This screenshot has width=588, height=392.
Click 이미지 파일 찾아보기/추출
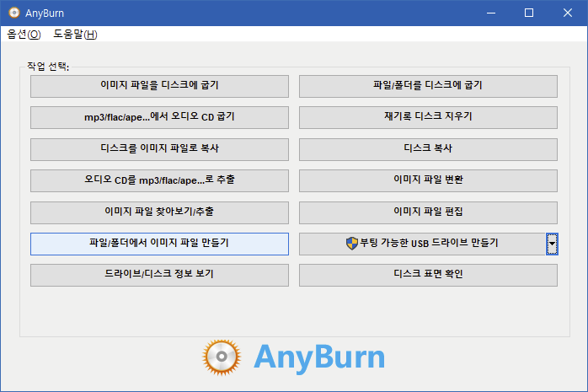point(159,212)
